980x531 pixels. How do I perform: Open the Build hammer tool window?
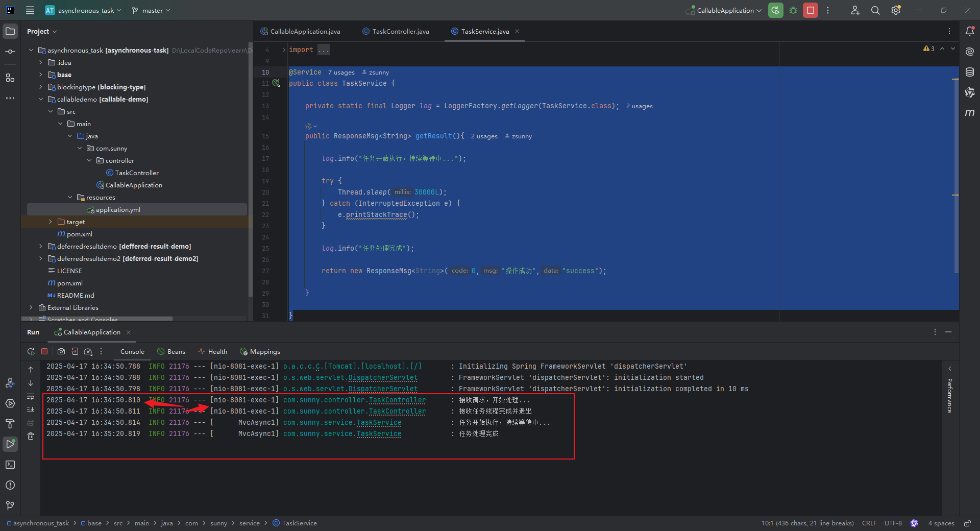coord(10,424)
